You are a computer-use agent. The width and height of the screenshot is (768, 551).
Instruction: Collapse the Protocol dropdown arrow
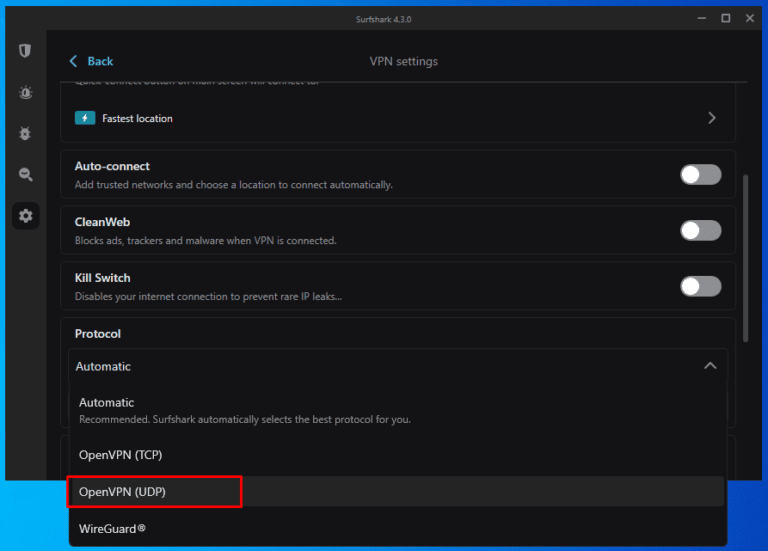coord(710,366)
